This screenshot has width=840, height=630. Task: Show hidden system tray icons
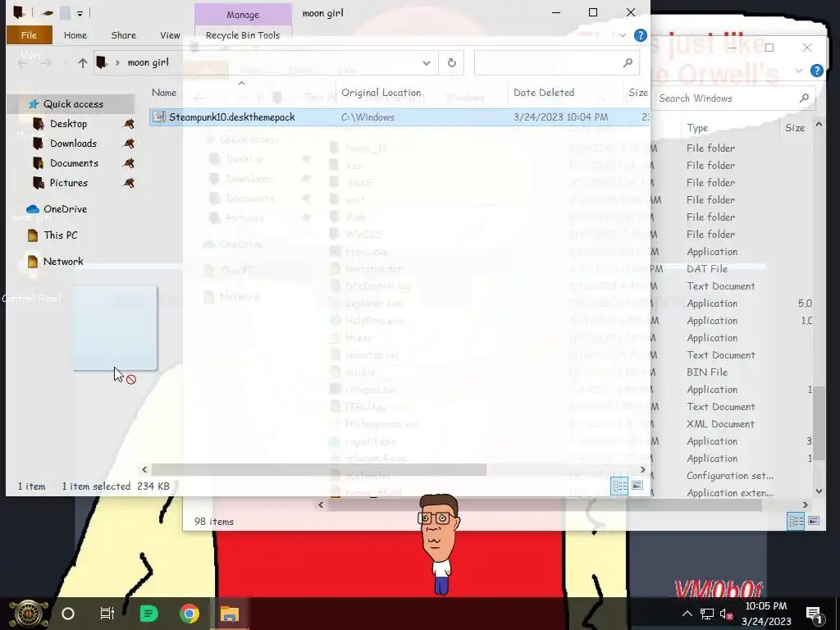687,614
